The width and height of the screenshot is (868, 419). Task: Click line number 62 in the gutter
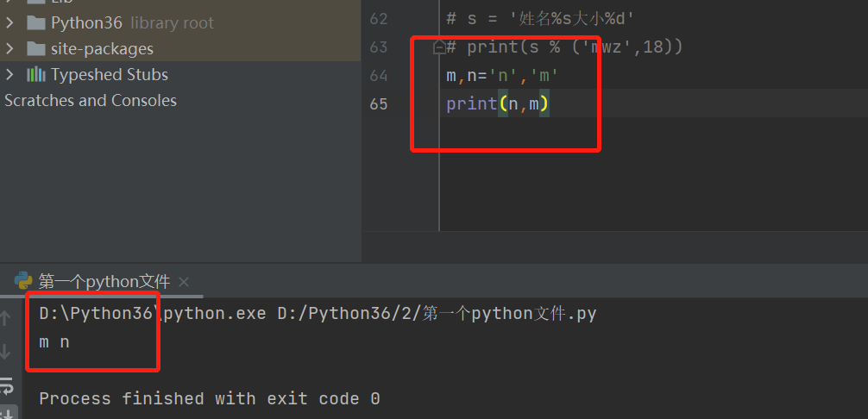point(379,19)
